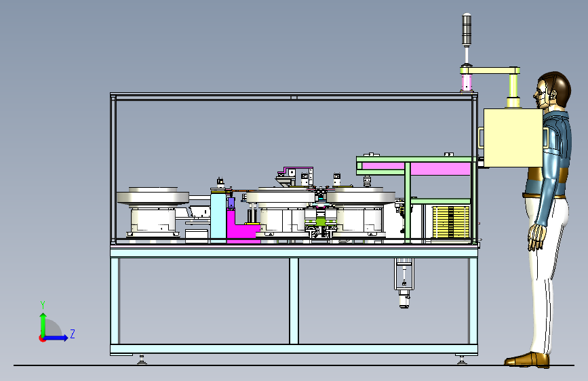The width and height of the screenshot is (588, 381).
Task: Select the human mannequin's head
Action: [x=553, y=90]
